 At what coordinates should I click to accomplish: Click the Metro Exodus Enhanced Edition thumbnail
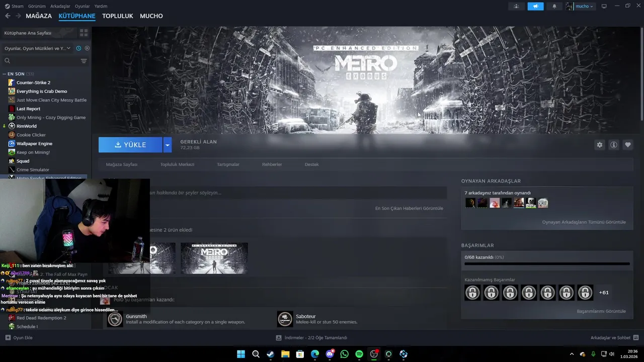[x=214, y=258]
